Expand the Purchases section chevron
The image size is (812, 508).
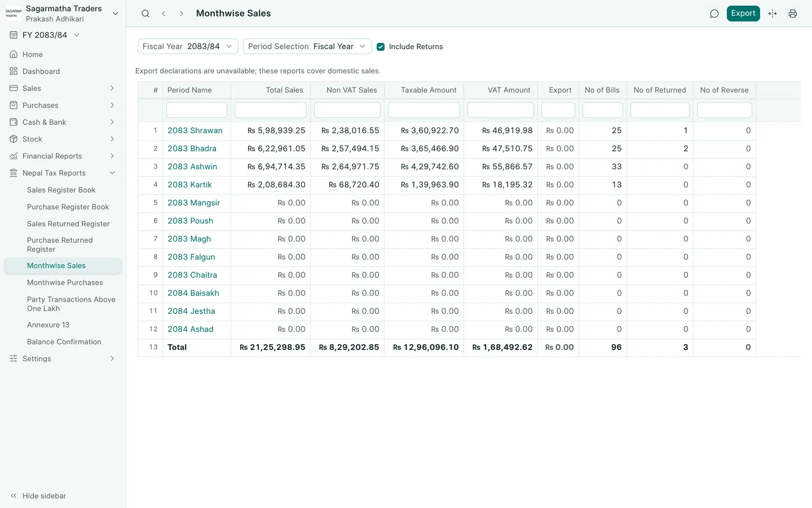(112, 105)
